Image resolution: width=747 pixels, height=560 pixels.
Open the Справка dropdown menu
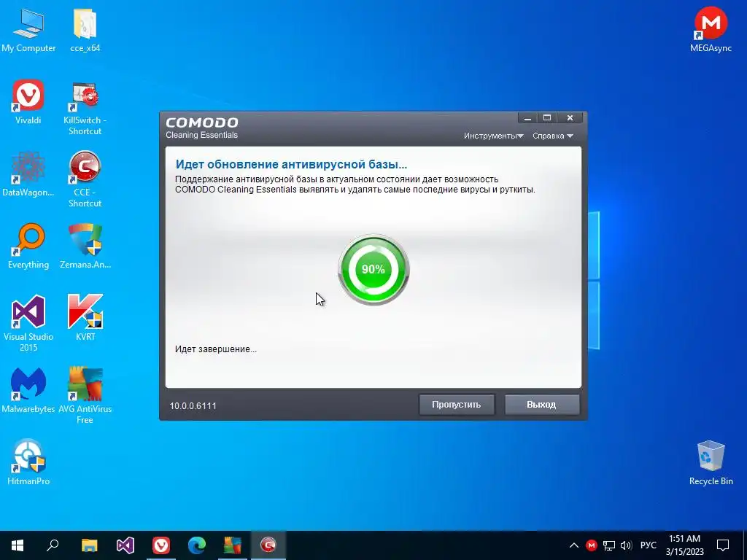[x=553, y=136]
